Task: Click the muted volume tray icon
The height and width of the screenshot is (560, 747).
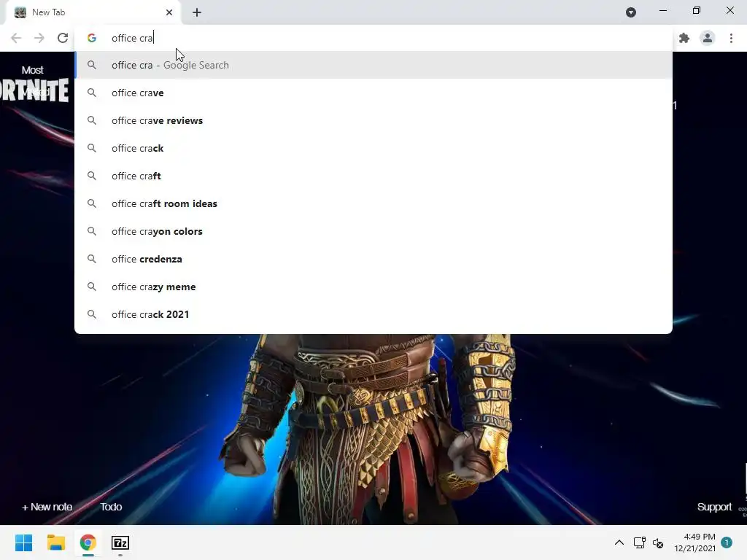Action: tap(659, 542)
